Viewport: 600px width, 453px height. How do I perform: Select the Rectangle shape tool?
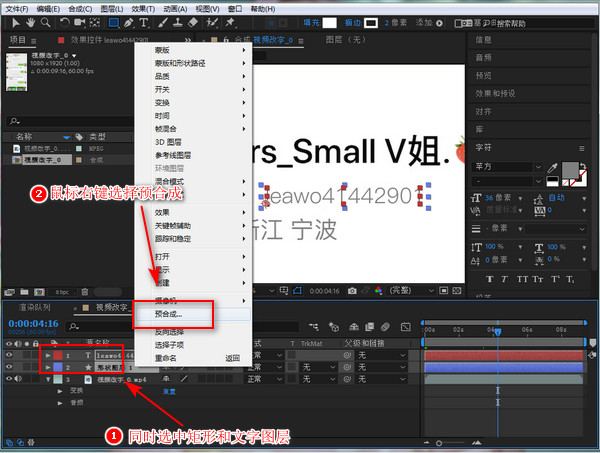[x=113, y=22]
